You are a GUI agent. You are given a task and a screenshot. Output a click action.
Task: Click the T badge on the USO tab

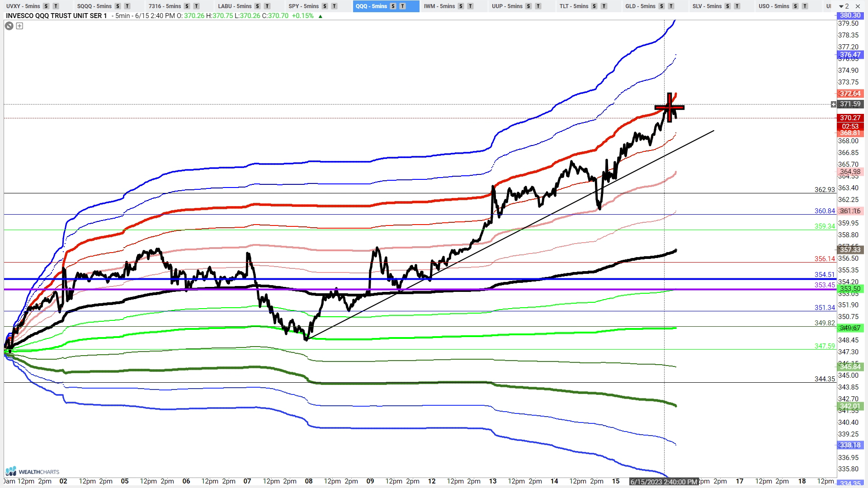(x=805, y=6)
